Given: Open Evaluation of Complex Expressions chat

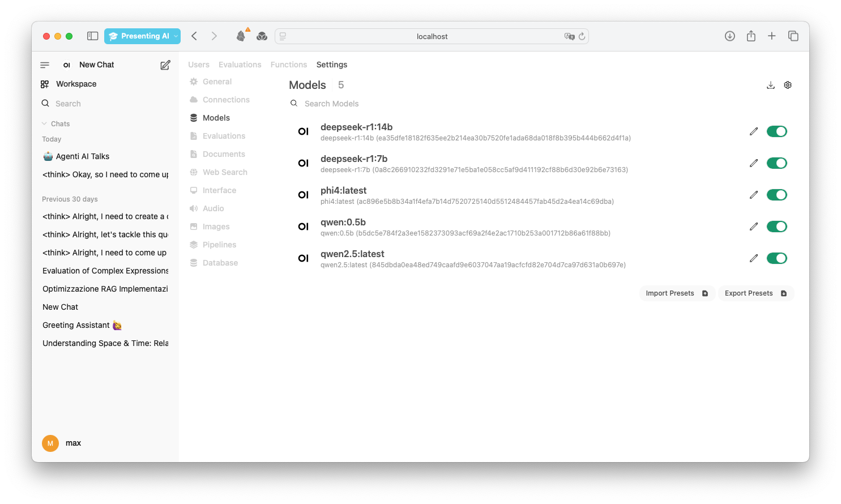Looking at the screenshot, I should pyautogui.click(x=105, y=271).
